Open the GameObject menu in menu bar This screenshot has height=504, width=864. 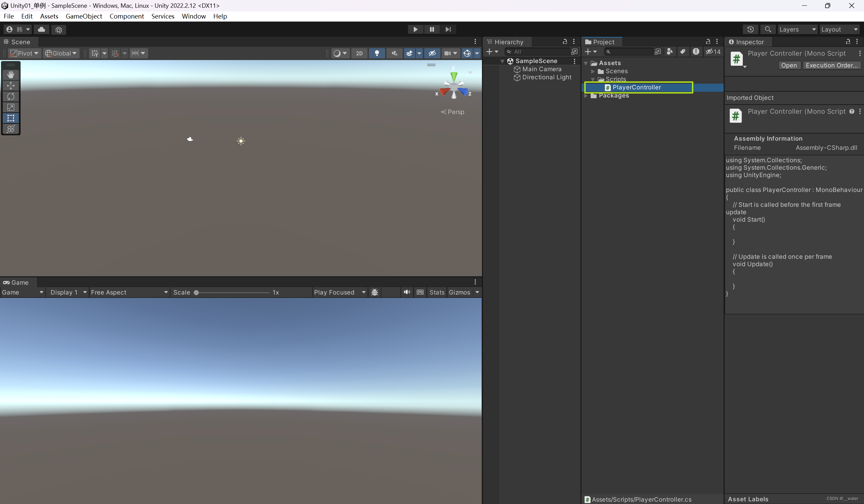click(x=84, y=16)
